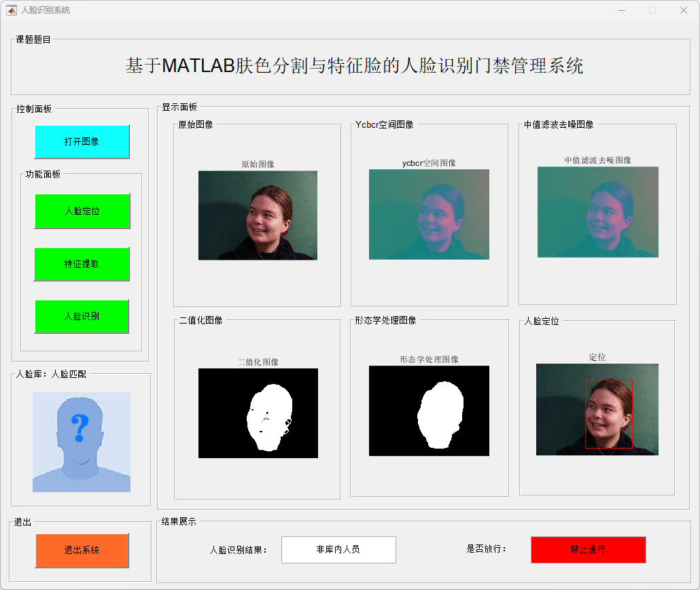This screenshot has height=590, width=700.
Task: Click the 形态学处理图像 mask
Action: [x=429, y=411]
